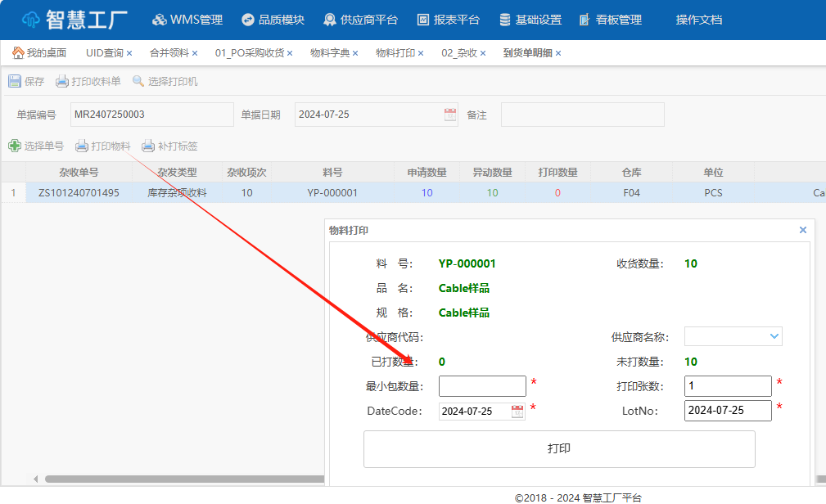The image size is (826, 504).
Task: Click the 补打标签 printer icon
Action: [x=148, y=146]
